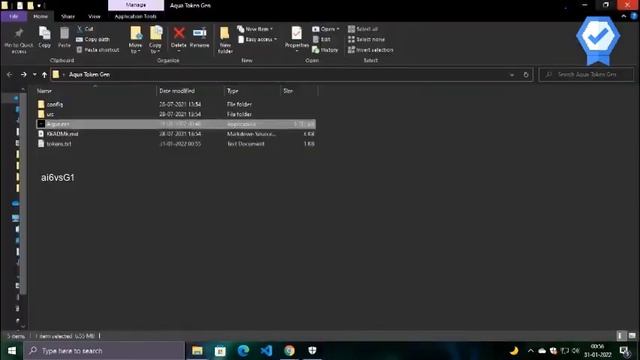Open the Windows Start menu
Image resolution: width=640 pixels, height=360 pixels.
[11, 351]
